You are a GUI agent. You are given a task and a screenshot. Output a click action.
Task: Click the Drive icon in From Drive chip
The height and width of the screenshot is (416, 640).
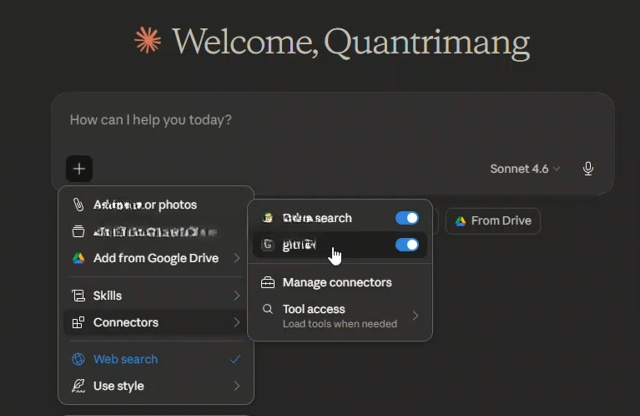461,221
